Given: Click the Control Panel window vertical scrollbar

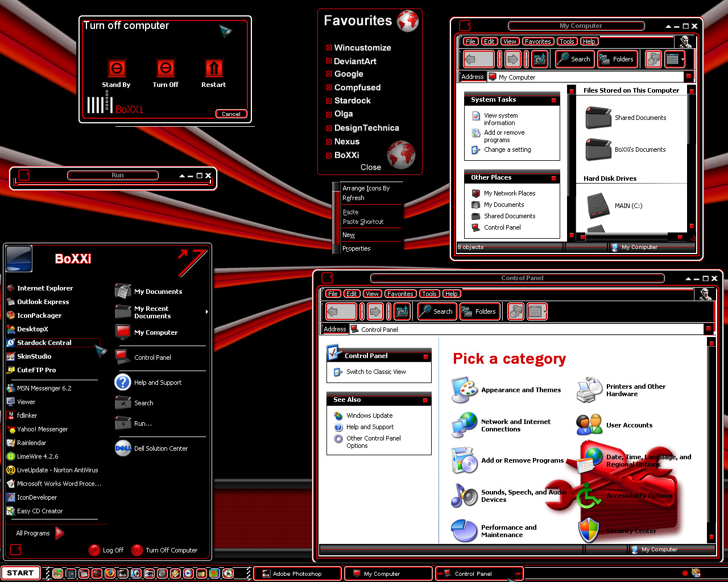Looking at the screenshot, I should 711,439.
